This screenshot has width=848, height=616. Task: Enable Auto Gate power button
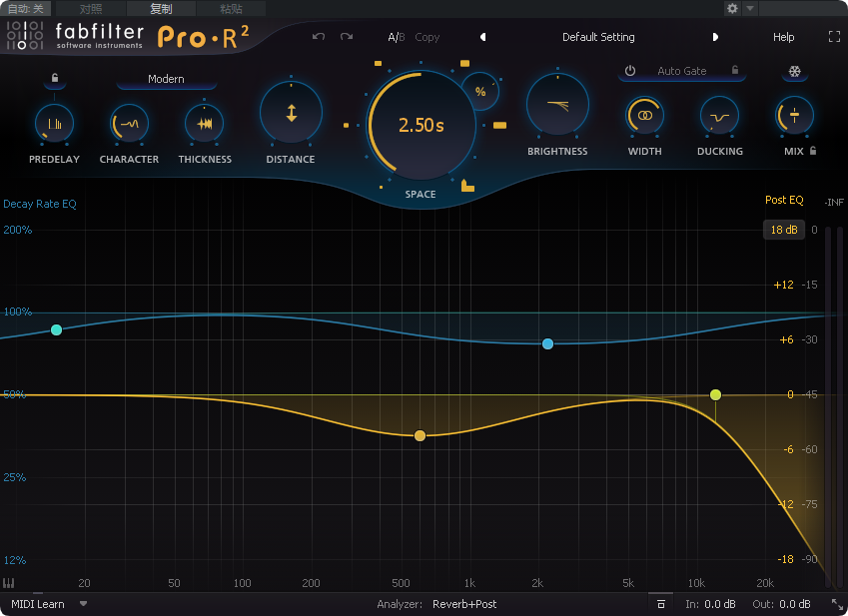pyautogui.click(x=630, y=71)
